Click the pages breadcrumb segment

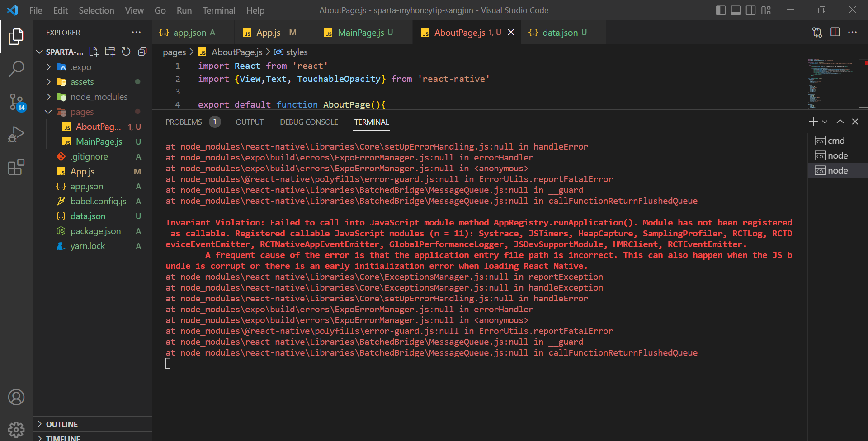point(174,52)
